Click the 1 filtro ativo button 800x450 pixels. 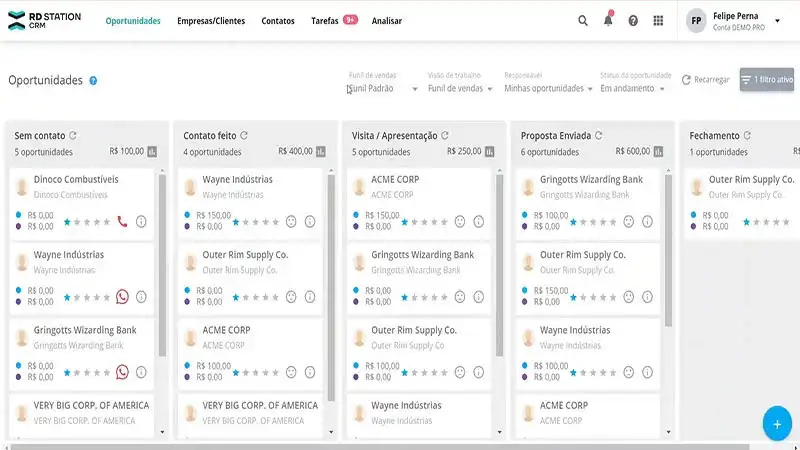[x=767, y=79]
